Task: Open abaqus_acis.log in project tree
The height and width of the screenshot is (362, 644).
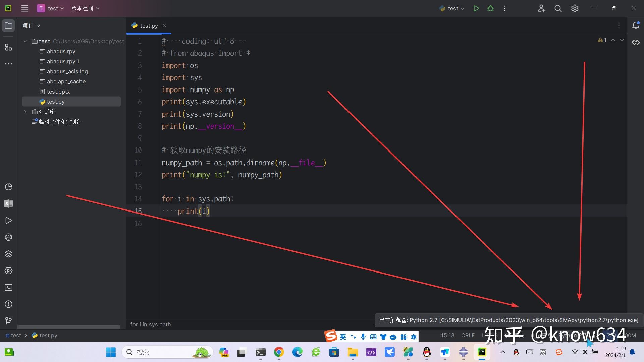Action: 67,71
